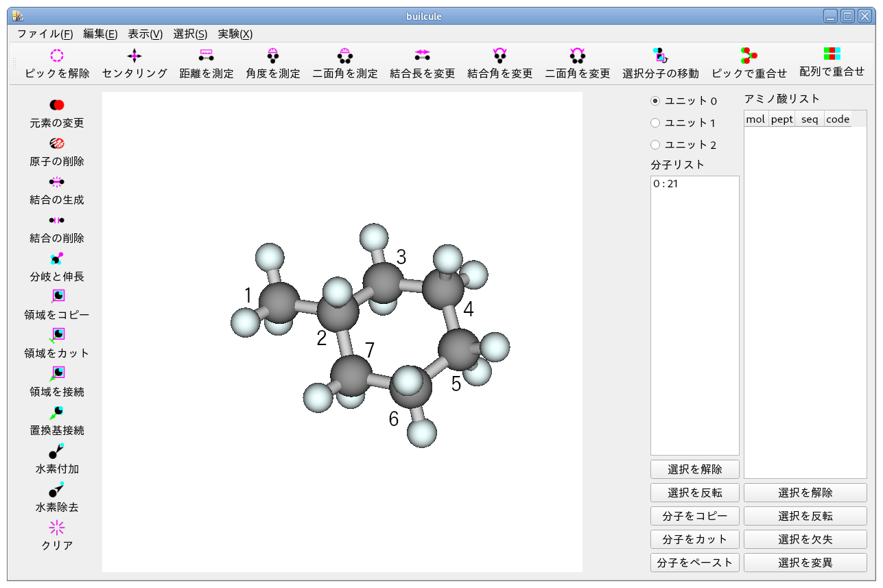Switch to ユニット 1 radio option
This screenshot has width=883, height=588.
tap(655, 123)
